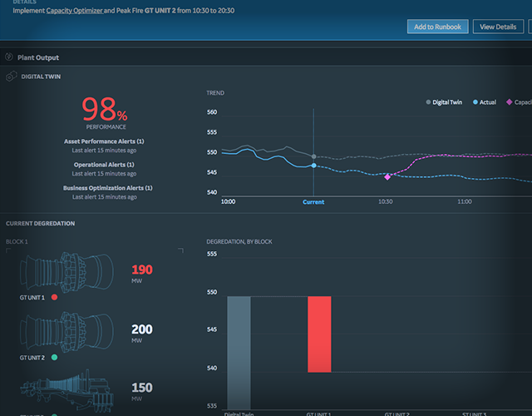The width and height of the screenshot is (532, 416).
Task: Click the 98% performance value
Action: coord(105,109)
